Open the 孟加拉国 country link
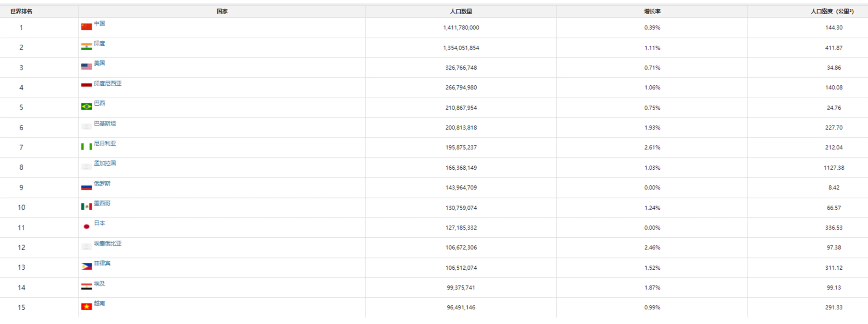Viewport: 868px width, 324px height. point(105,163)
